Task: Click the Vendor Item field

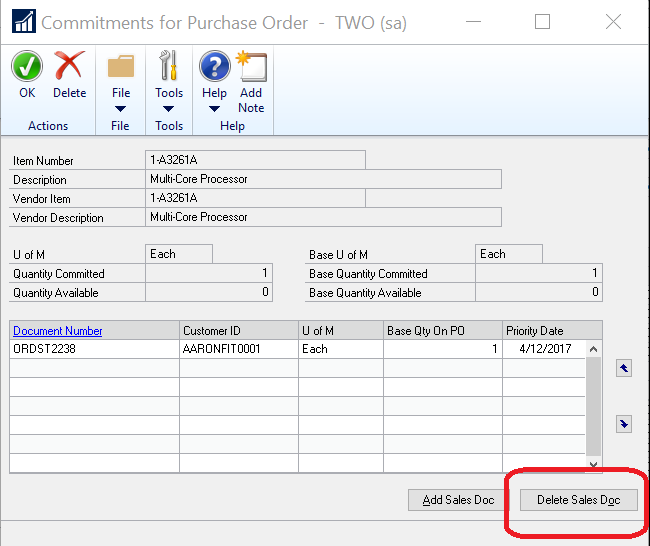Action: tap(255, 198)
